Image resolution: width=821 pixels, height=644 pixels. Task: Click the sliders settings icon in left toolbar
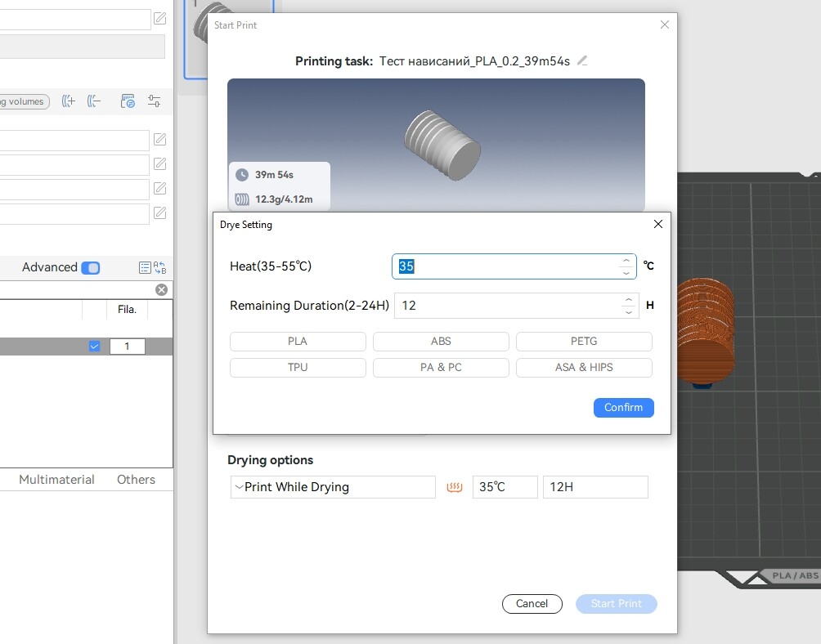(x=154, y=101)
